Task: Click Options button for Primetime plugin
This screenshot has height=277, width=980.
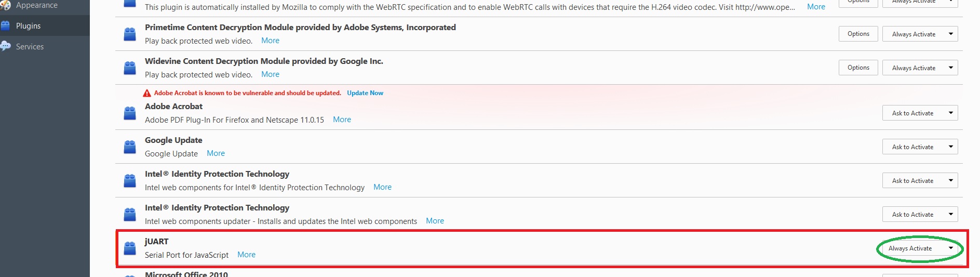Action: (x=858, y=34)
